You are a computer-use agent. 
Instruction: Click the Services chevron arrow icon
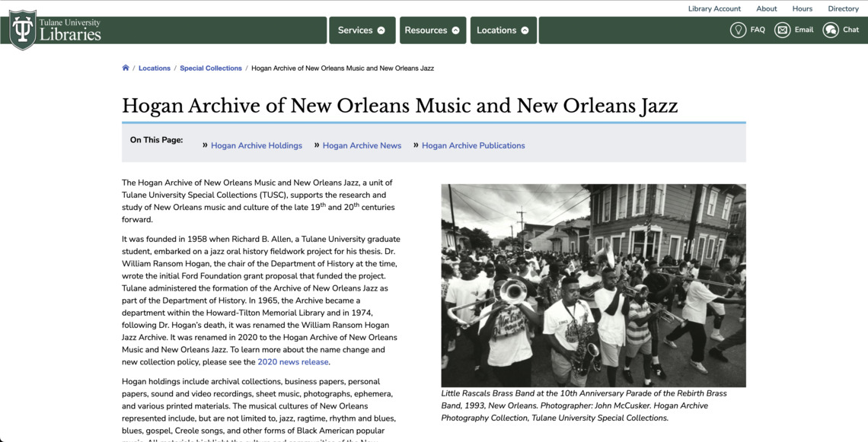pos(381,30)
